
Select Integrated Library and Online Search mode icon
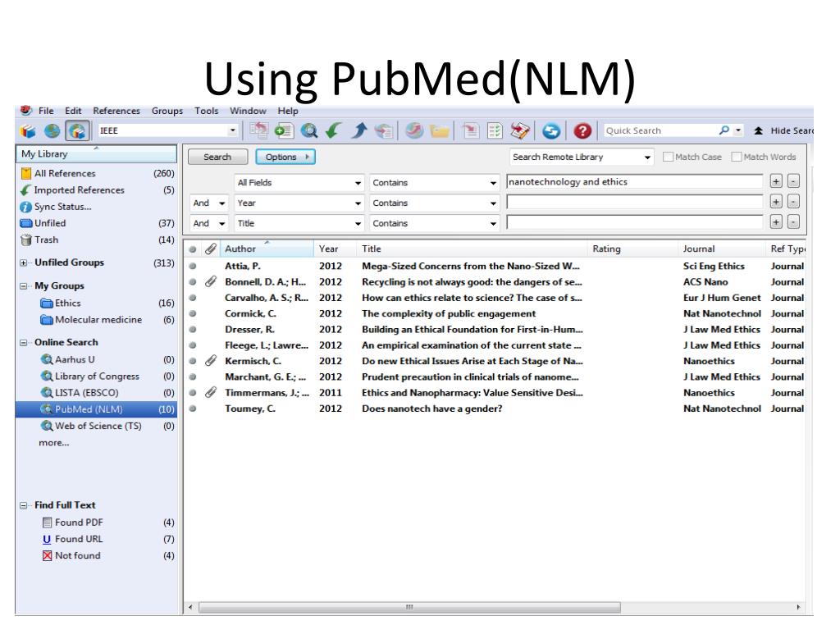pos(77,130)
